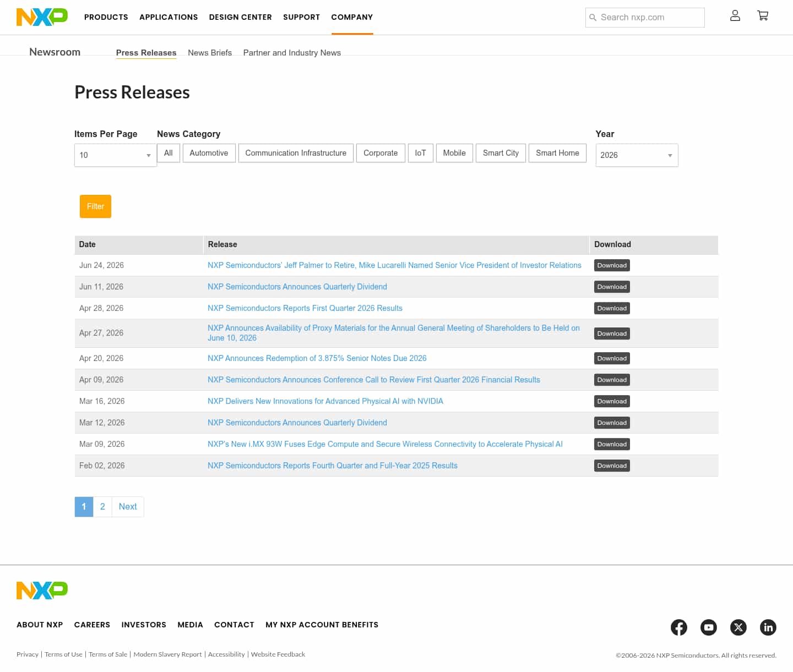The image size is (793, 672).
Task: Open the shopping cart icon
Action: 763,15
